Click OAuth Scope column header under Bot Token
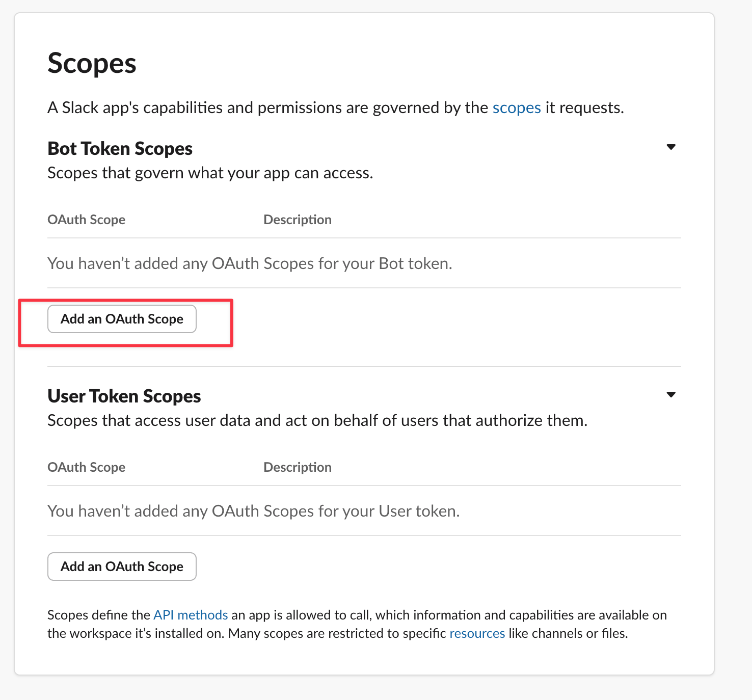This screenshot has height=700, width=752. (86, 220)
